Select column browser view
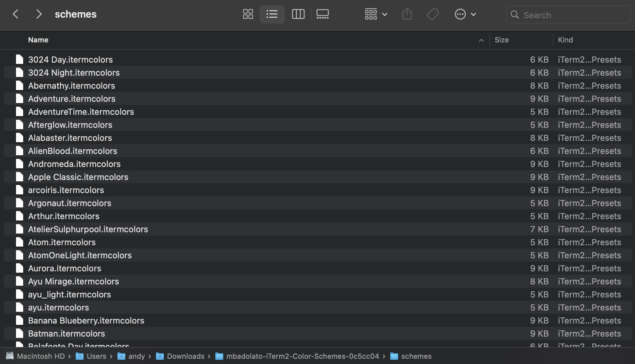Viewport: 635px width, 364px height. click(298, 14)
